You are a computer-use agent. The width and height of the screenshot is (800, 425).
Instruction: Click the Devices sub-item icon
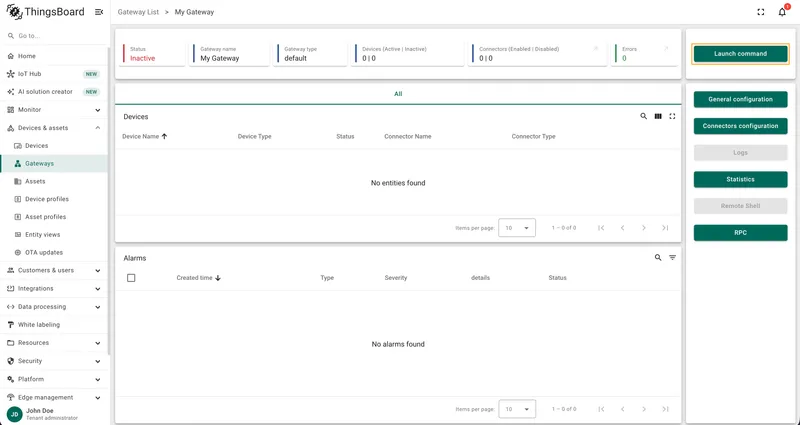[x=17, y=146]
